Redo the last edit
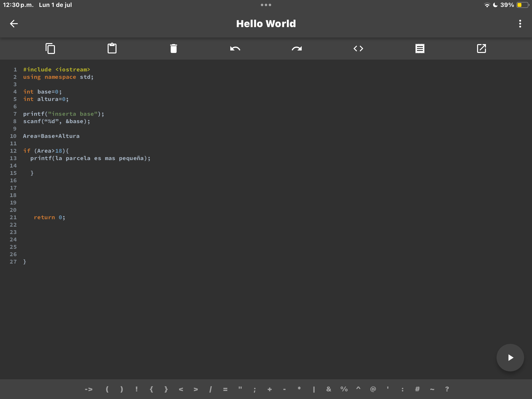The width and height of the screenshot is (532, 399). pyautogui.click(x=297, y=49)
